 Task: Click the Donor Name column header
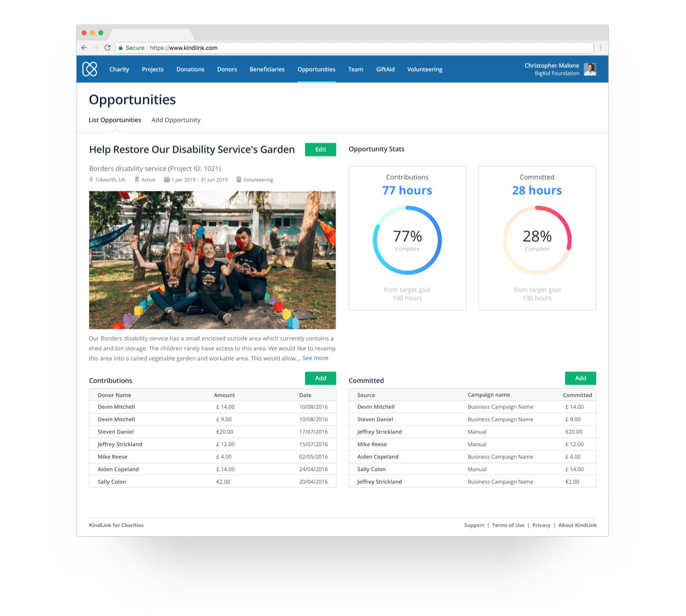(x=115, y=395)
